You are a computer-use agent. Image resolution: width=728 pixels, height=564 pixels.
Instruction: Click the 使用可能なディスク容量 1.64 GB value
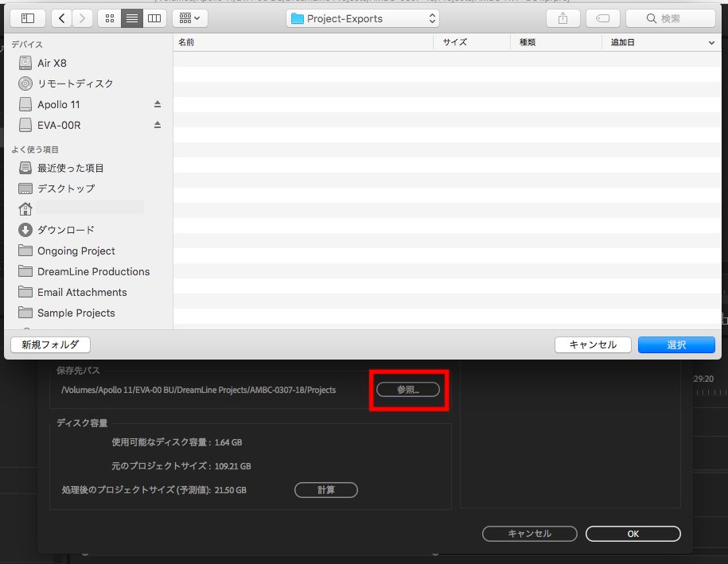(228, 442)
